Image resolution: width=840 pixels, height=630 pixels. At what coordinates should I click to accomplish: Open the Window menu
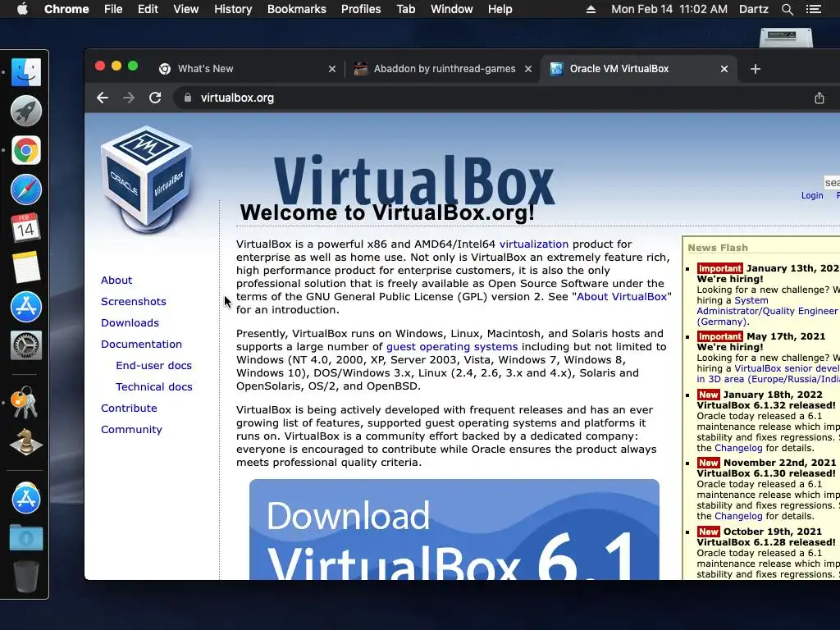click(452, 9)
